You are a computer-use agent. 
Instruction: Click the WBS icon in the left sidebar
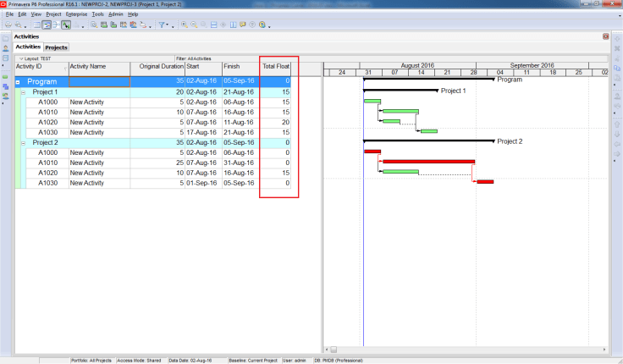coord(6,86)
